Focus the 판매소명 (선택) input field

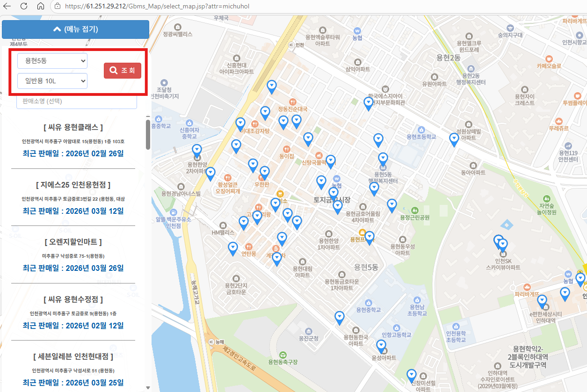click(x=77, y=101)
